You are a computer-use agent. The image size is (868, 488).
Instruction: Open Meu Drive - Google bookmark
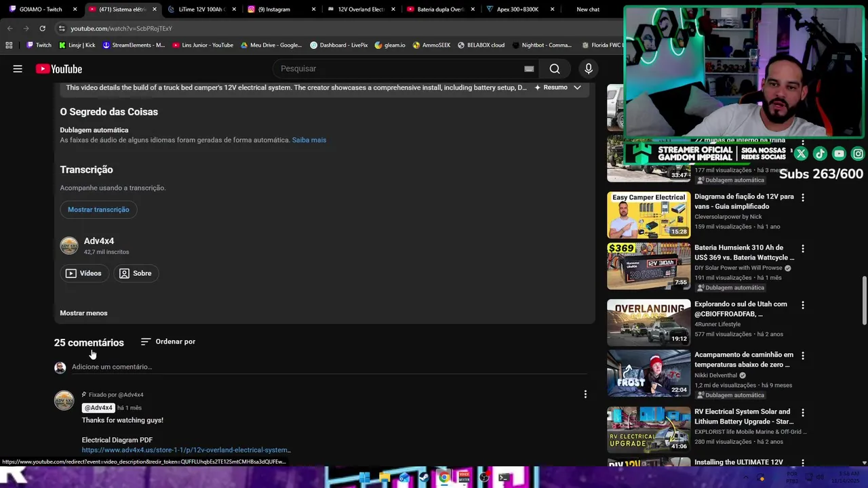coord(271,45)
